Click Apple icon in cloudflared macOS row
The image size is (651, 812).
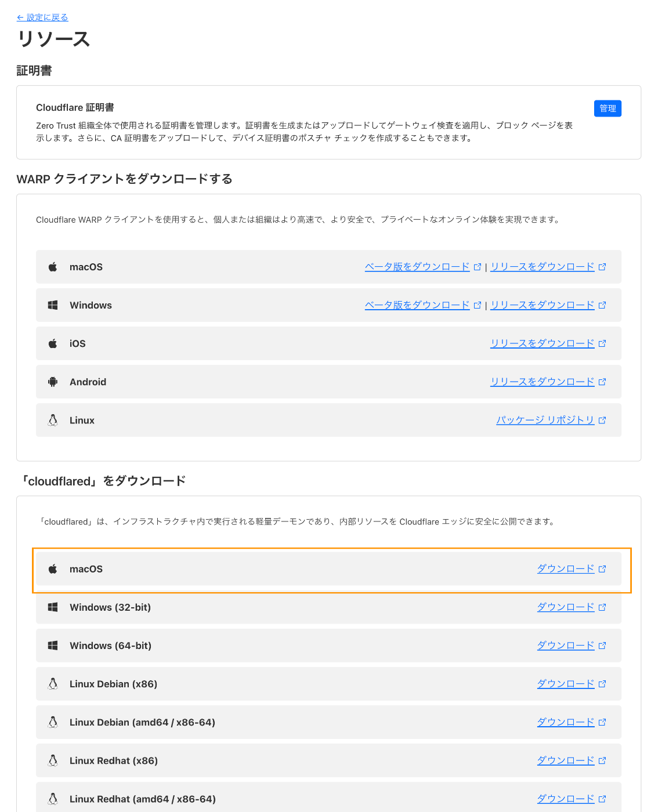[x=53, y=569]
